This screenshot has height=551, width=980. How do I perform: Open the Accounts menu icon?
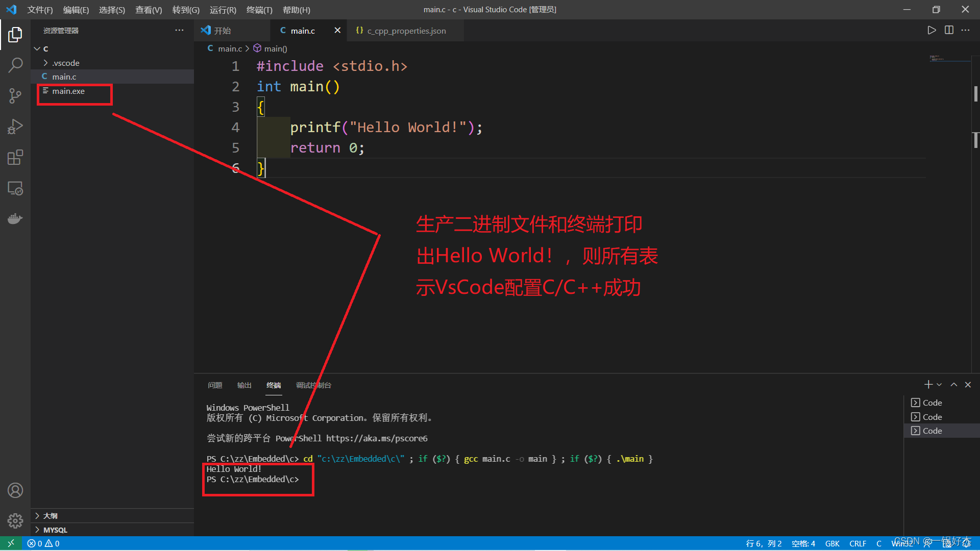pyautogui.click(x=15, y=490)
